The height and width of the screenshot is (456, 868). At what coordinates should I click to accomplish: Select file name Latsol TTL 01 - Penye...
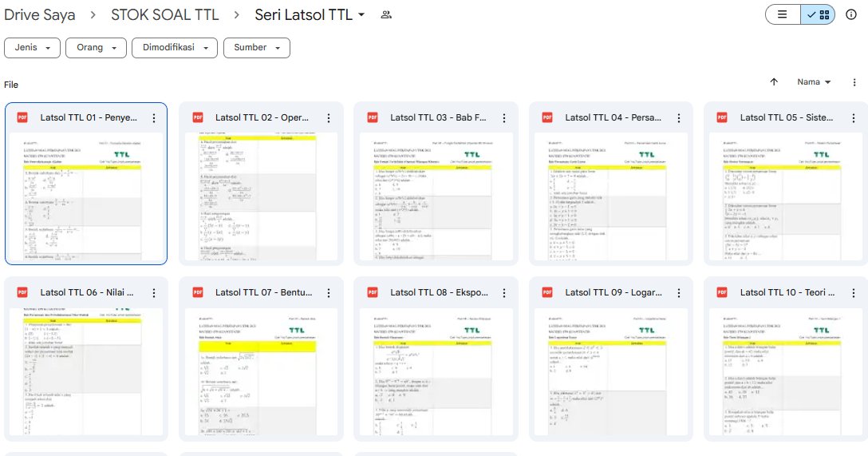click(89, 117)
